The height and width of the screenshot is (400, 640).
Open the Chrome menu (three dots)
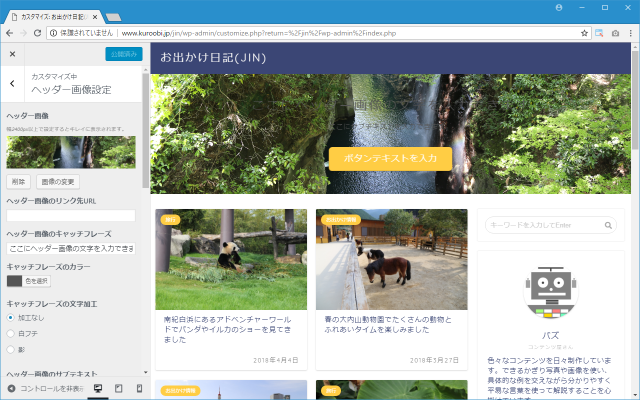point(631,33)
